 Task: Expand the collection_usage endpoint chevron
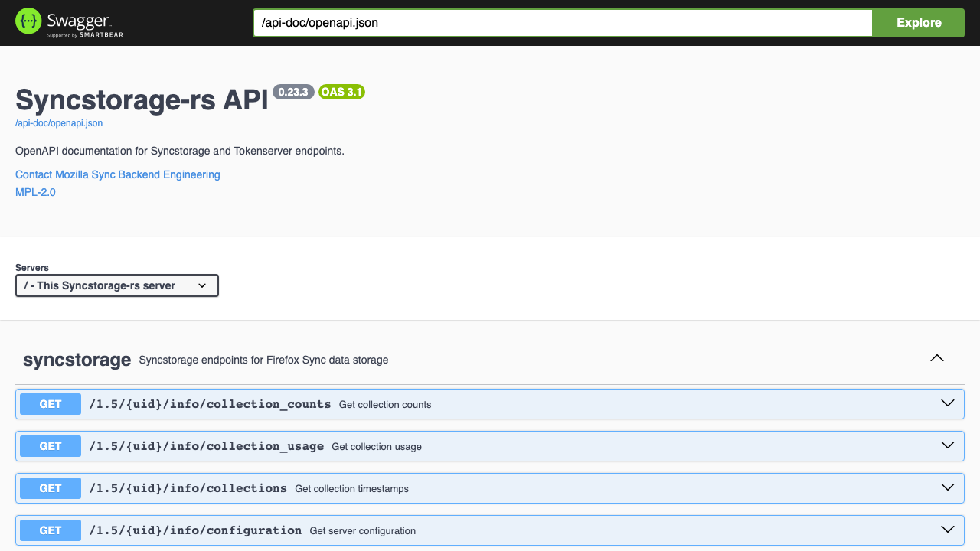pos(948,445)
